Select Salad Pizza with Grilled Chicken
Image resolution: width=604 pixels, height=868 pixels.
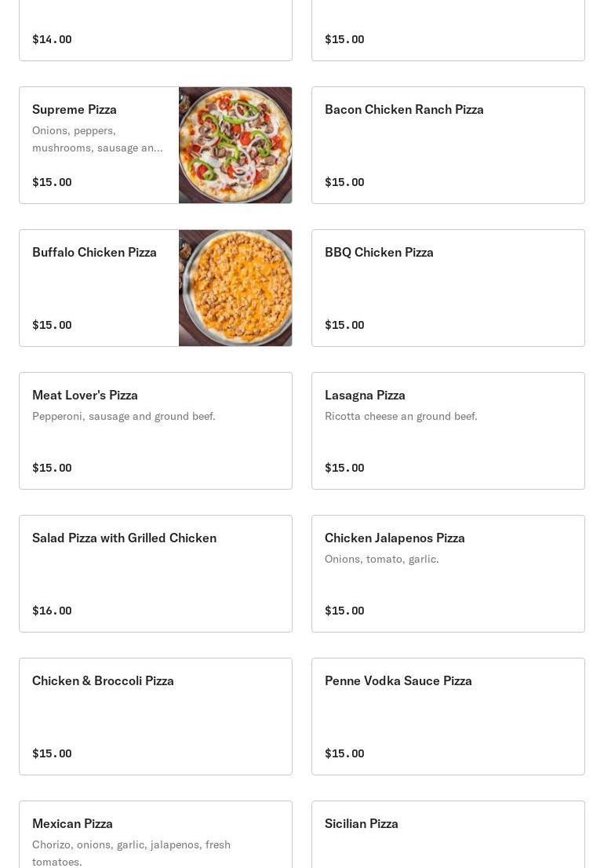pyautogui.click(x=124, y=538)
